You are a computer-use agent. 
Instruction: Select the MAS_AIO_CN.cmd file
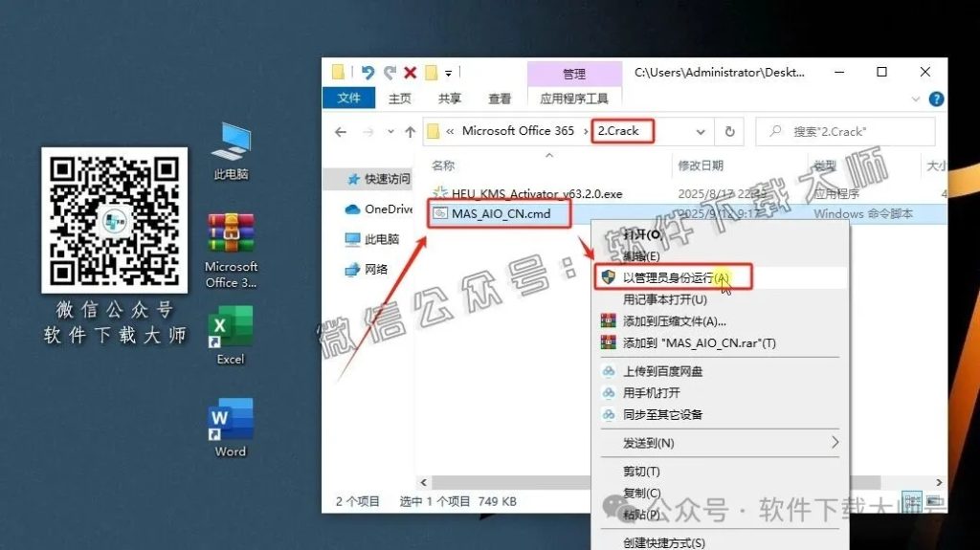pyautogui.click(x=501, y=213)
